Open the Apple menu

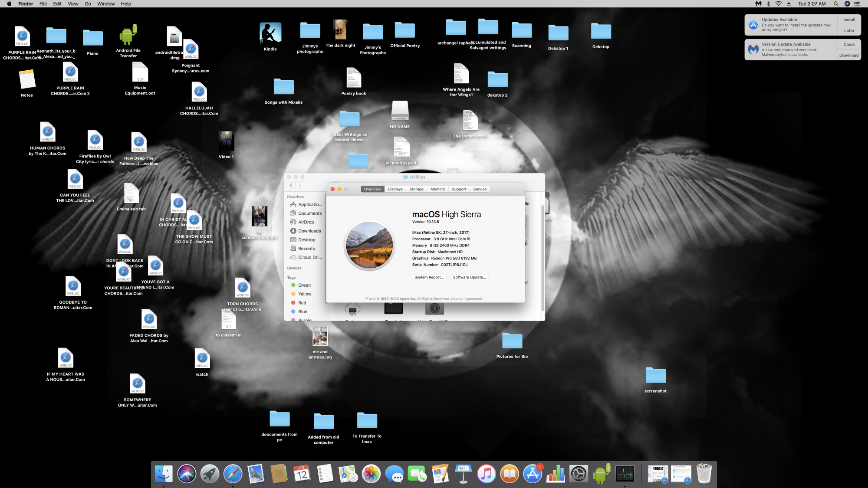(9, 4)
